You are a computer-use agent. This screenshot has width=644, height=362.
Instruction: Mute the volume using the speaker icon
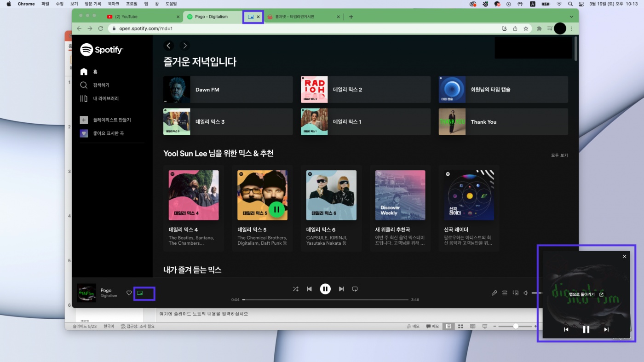[526, 293]
